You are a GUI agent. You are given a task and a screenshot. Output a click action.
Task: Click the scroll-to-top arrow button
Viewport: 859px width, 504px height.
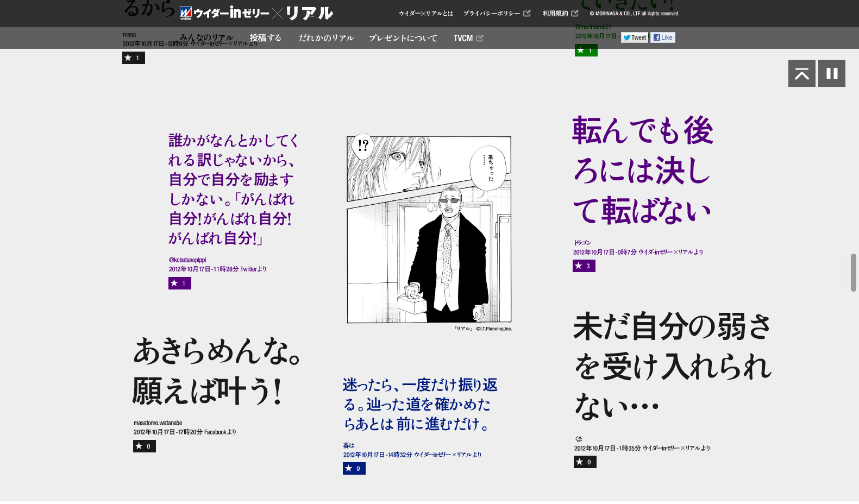801,73
